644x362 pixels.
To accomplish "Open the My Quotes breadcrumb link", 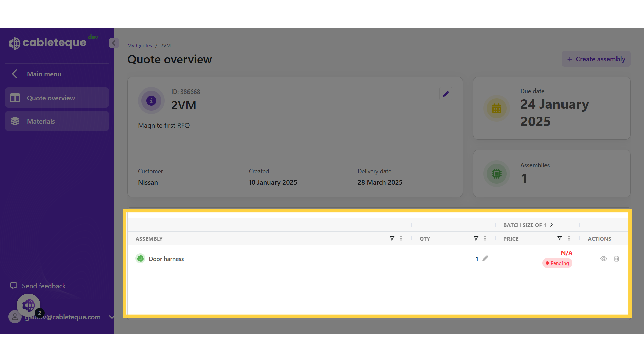I will [x=140, y=45].
